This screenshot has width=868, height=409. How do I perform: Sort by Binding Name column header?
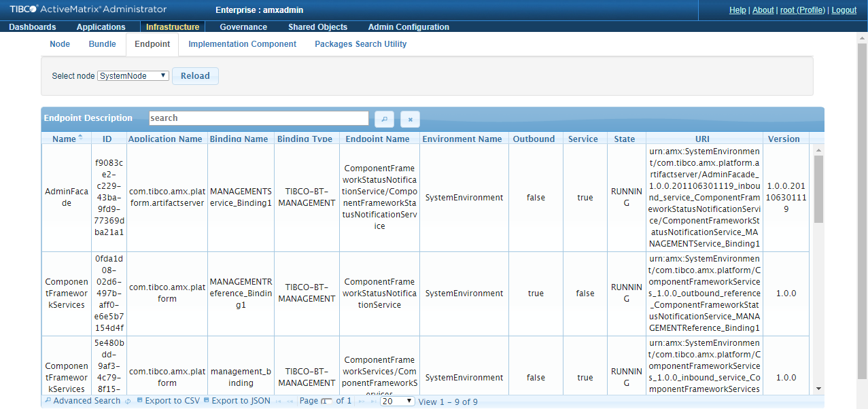click(239, 139)
